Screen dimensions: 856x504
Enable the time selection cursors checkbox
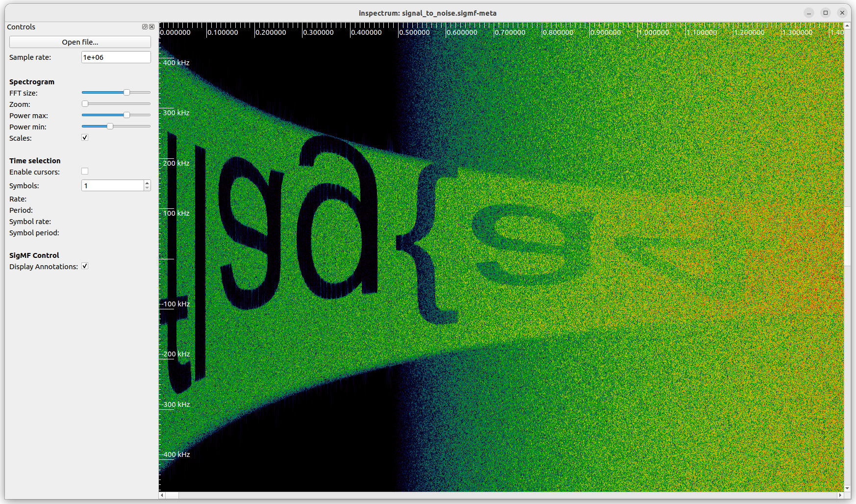pos(85,171)
